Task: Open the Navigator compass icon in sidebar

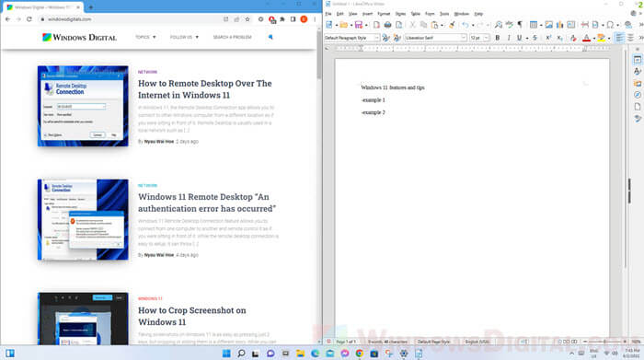Action: point(637,95)
